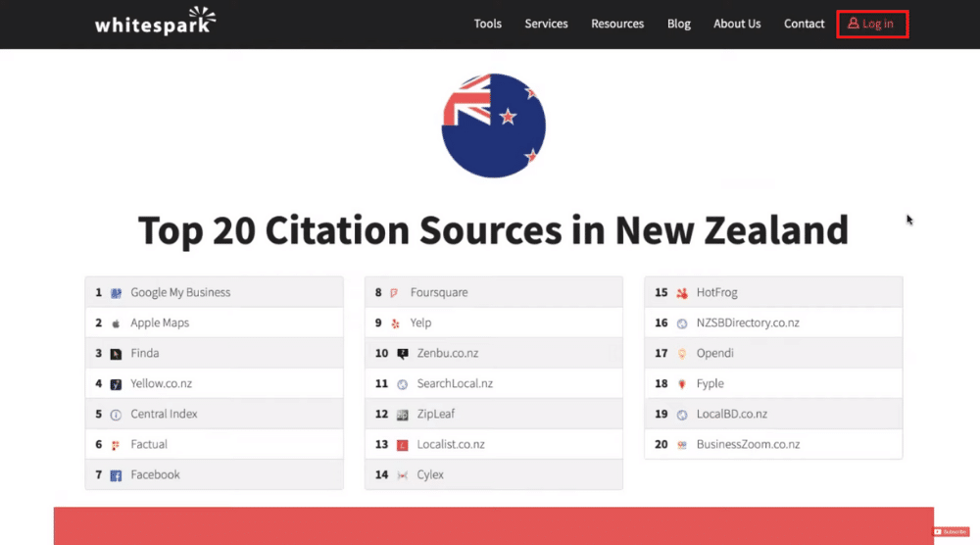Image resolution: width=980 pixels, height=545 pixels.
Task: Open the Factual link
Action: [149, 444]
